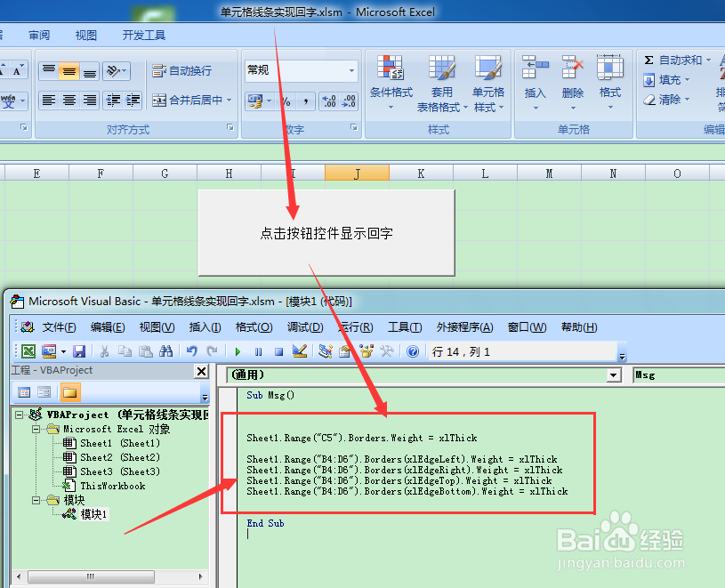Toggle top align in Excel ribbon
The image size is (725, 588).
49,71
